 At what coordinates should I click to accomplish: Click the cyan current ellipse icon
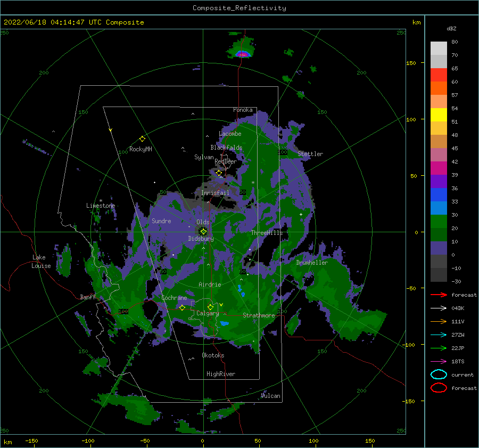(x=439, y=374)
